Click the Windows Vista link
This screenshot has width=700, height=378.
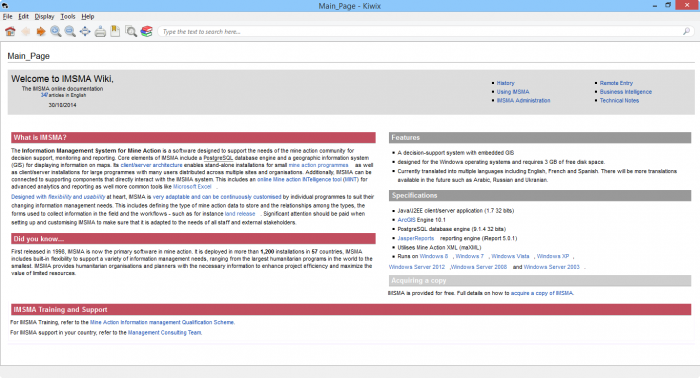pos(510,256)
